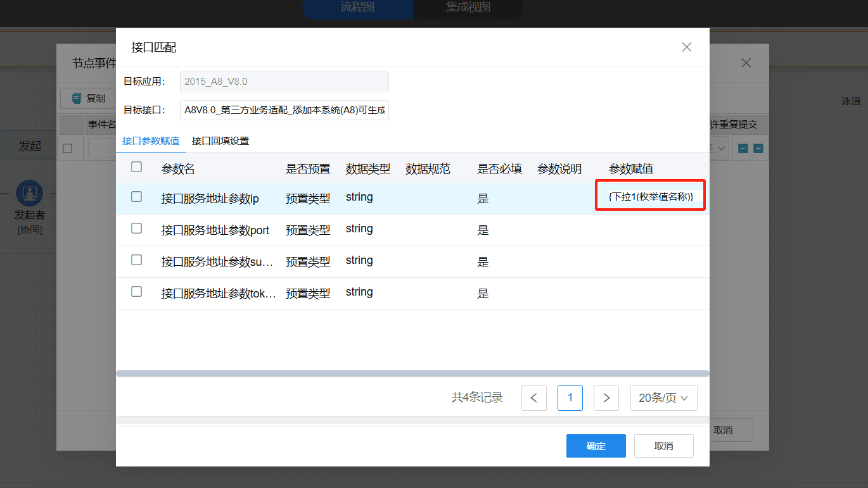Image resolution: width=868 pixels, height=488 pixels.
Task: Switch to 接口参数赋值 tab
Action: point(151,141)
